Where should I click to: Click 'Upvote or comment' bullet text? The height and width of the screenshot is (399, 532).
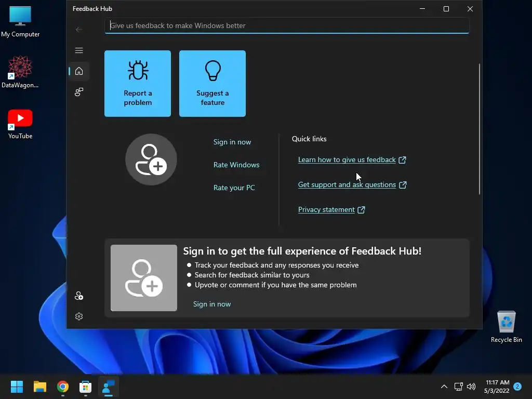point(275,285)
